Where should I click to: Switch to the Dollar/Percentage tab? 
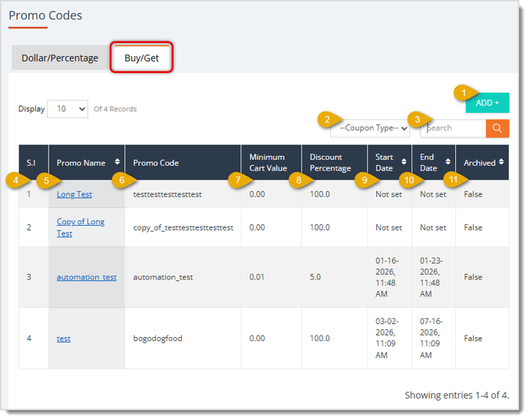point(60,58)
